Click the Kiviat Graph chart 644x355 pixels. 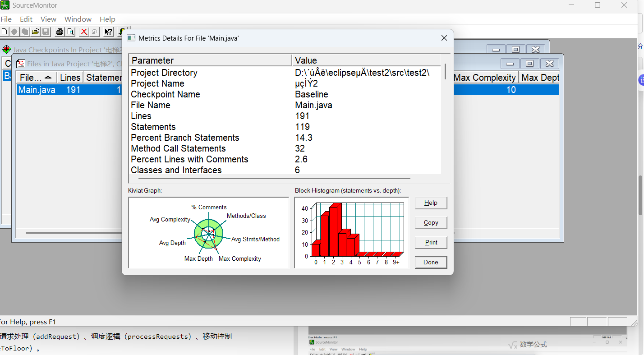point(208,232)
